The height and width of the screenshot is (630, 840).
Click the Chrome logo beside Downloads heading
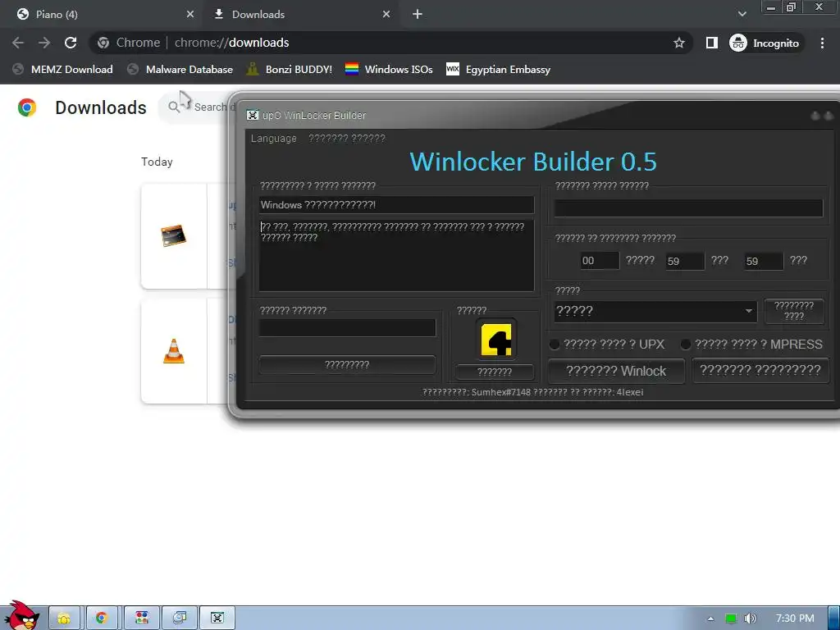point(27,107)
